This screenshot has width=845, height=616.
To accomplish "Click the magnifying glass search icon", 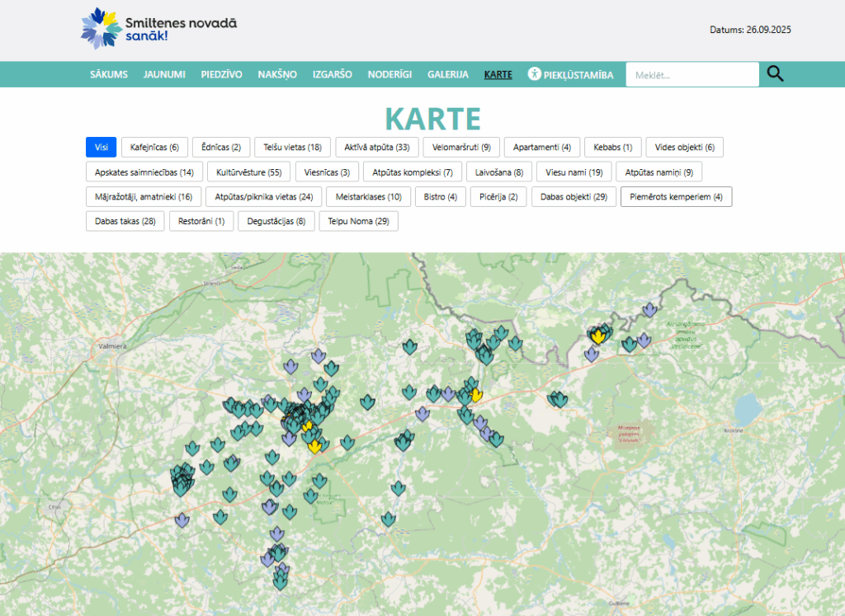I will pos(775,74).
